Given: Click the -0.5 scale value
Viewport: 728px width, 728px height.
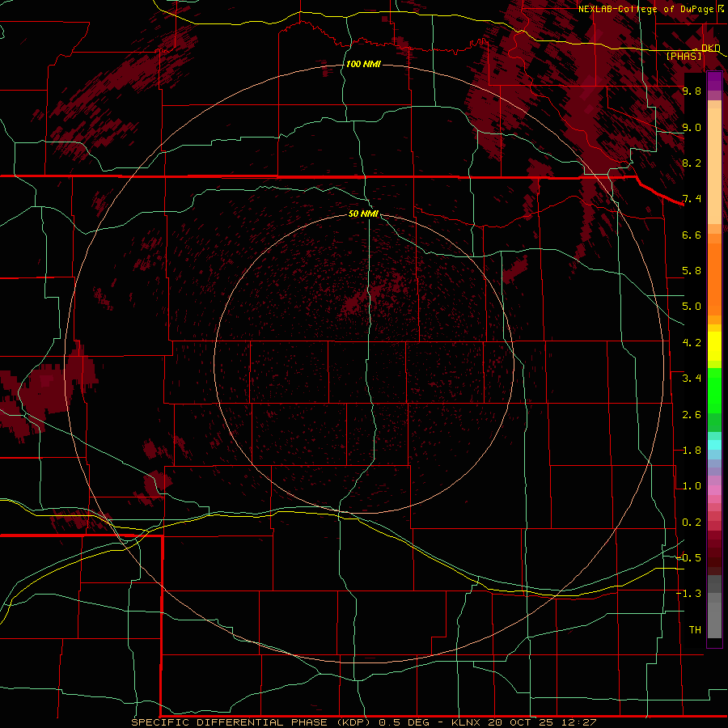Looking at the screenshot, I should tap(689, 558).
